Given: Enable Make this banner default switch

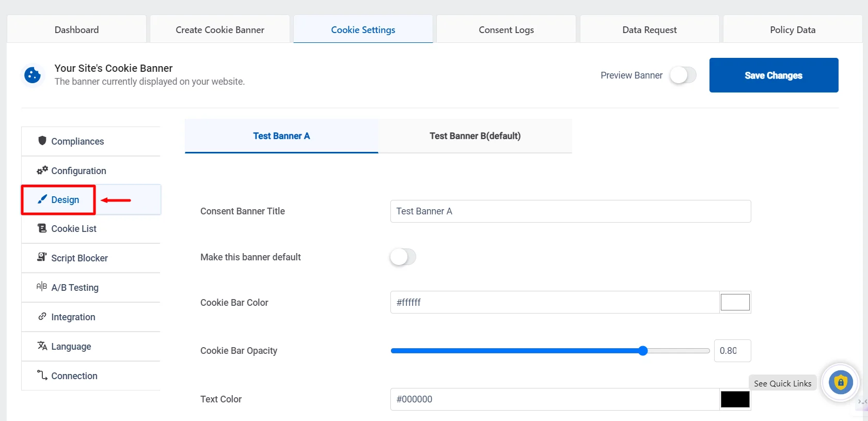Looking at the screenshot, I should [403, 257].
